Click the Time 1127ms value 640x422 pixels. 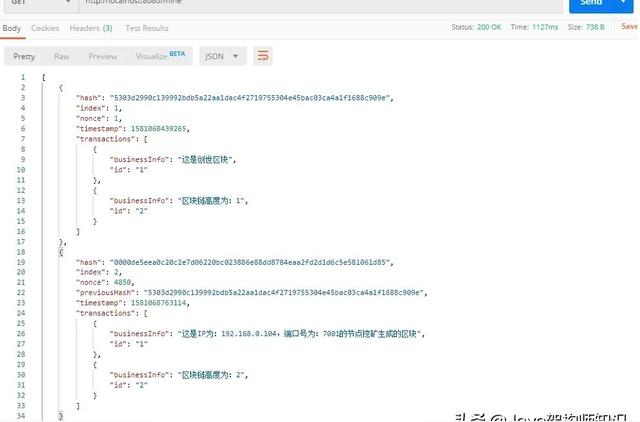click(x=534, y=27)
